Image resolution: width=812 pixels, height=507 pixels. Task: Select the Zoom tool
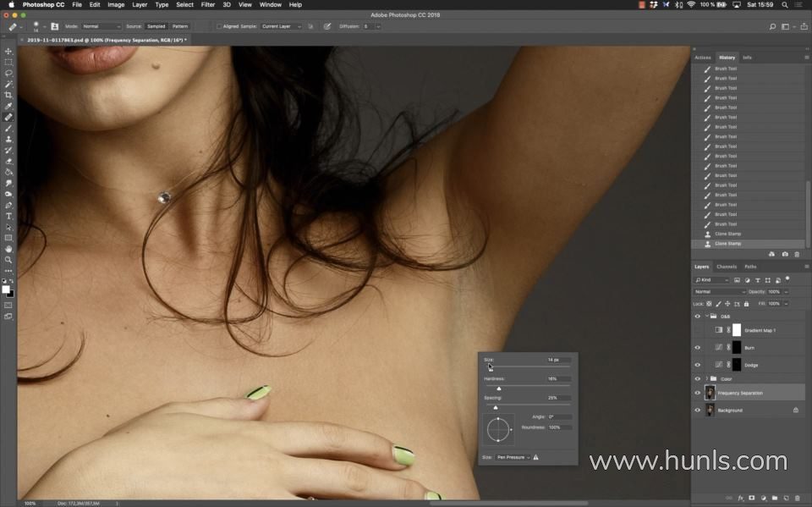point(8,260)
